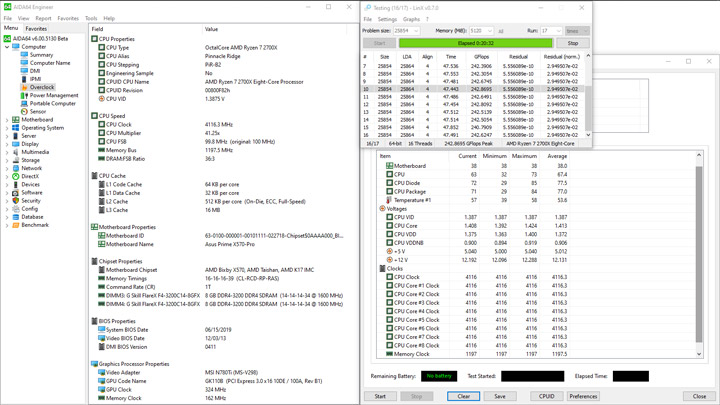Viewport: 720px width, 405px height.
Task: Open the Multimedia category icon
Action: [16, 152]
